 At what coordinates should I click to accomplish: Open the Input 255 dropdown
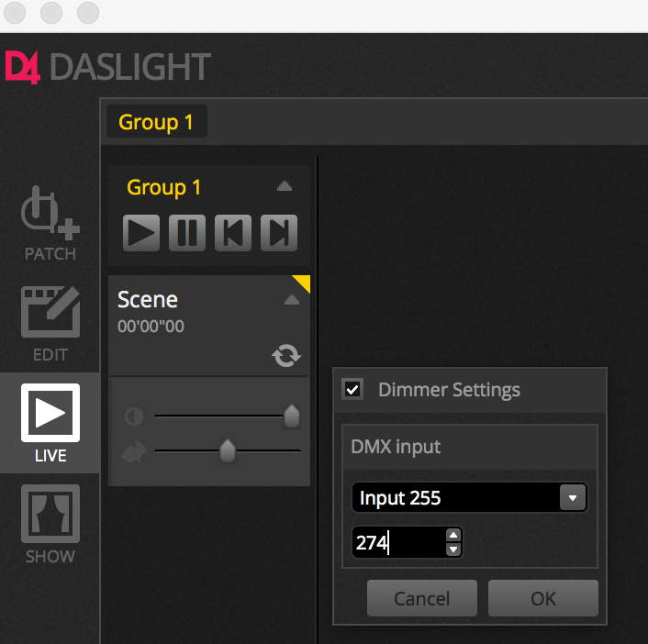tap(469, 498)
